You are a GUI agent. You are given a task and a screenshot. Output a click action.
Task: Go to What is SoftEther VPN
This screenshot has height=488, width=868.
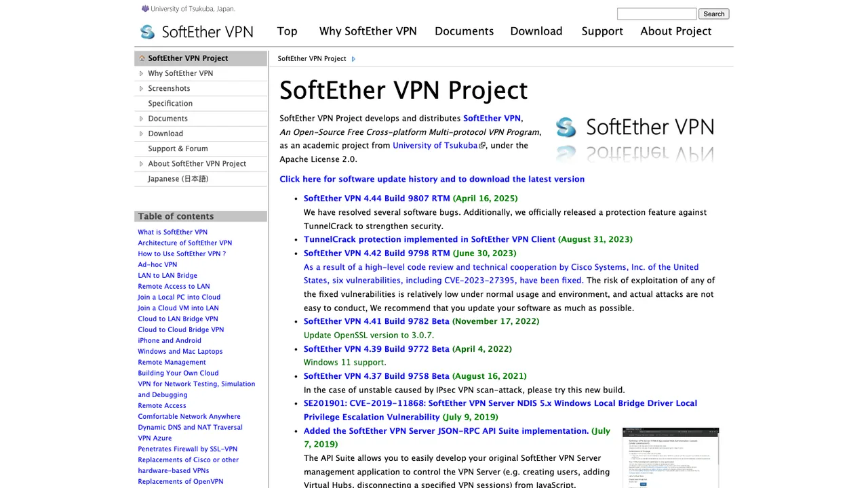(x=173, y=232)
